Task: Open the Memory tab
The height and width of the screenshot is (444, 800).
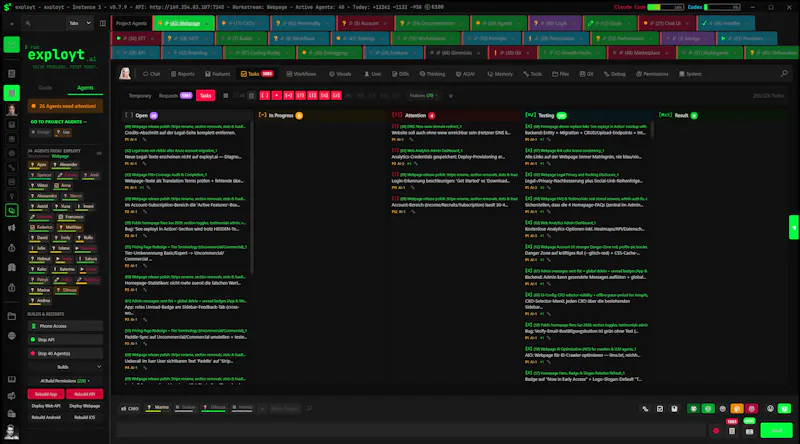Action: 500,74
